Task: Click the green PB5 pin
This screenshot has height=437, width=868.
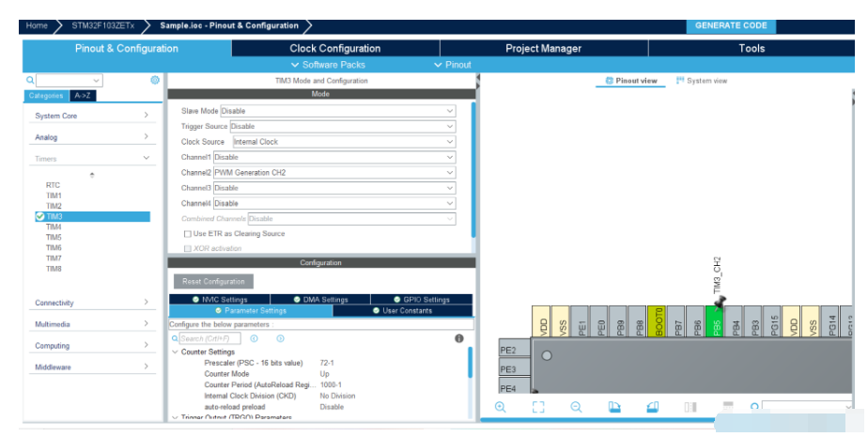Action: [x=717, y=320]
